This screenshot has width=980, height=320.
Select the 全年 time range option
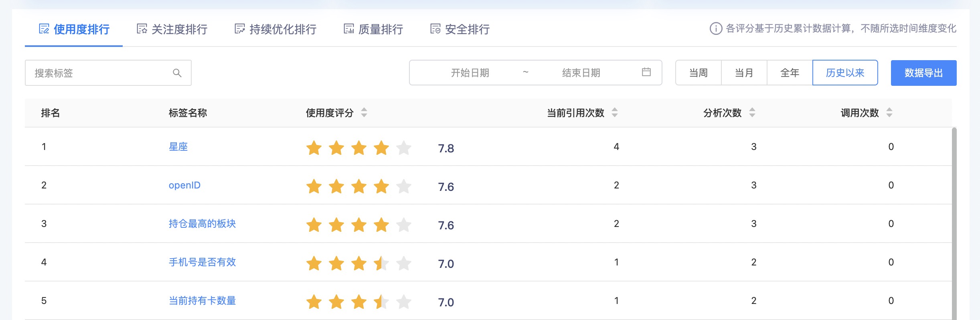coord(790,73)
